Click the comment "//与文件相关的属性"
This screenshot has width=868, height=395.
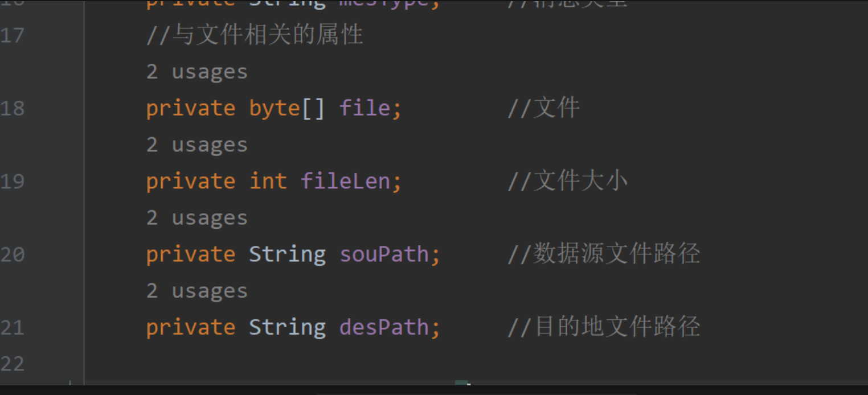click(255, 35)
